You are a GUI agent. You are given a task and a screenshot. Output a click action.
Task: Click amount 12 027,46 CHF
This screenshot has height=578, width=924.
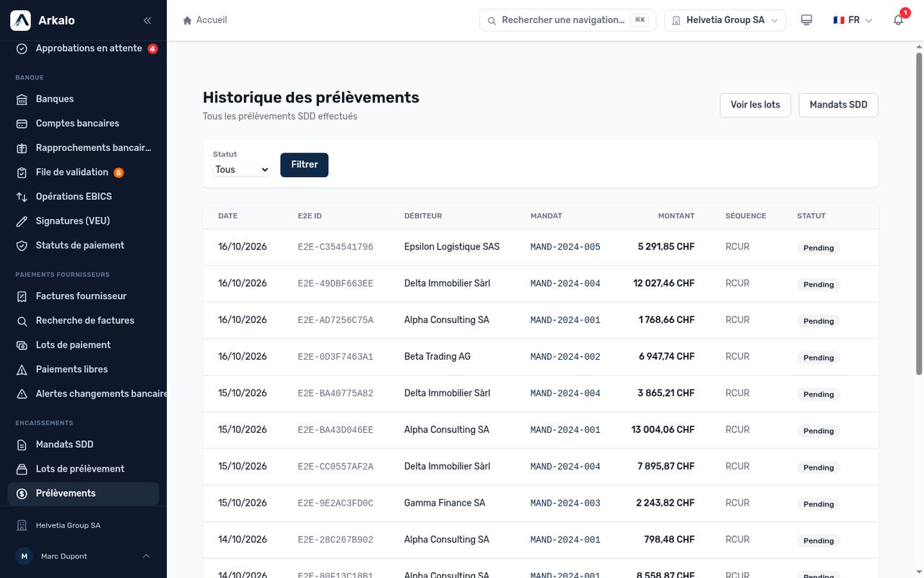tap(664, 283)
